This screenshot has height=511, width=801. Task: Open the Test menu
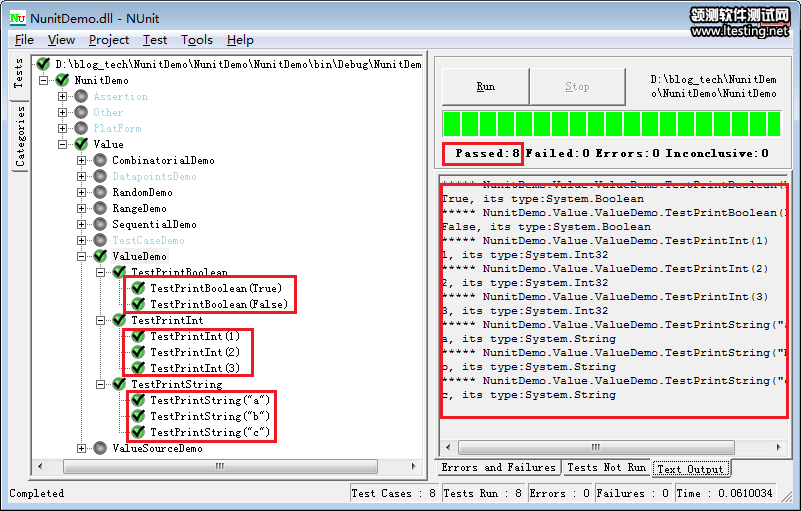tap(155, 40)
